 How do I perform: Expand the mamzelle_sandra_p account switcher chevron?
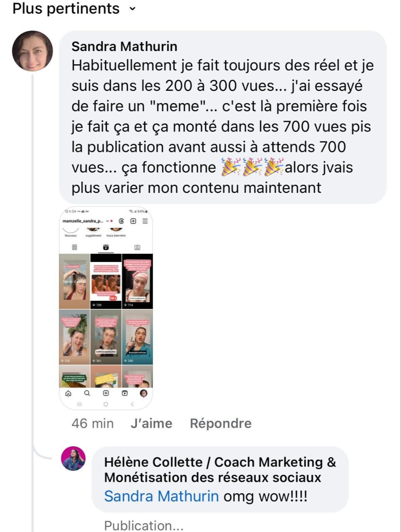[x=108, y=221]
